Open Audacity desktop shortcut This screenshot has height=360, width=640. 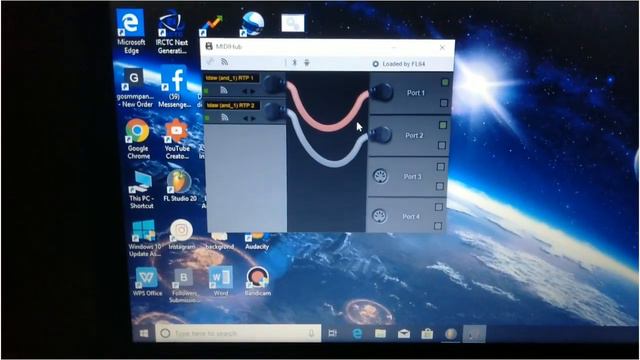[x=257, y=241]
